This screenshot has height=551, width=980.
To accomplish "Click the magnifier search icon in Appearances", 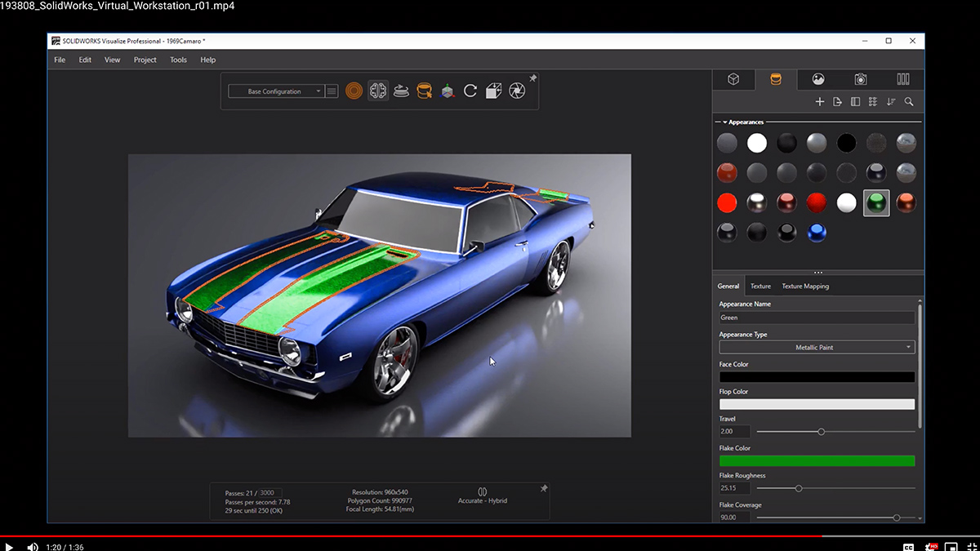I will [x=908, y=102].
